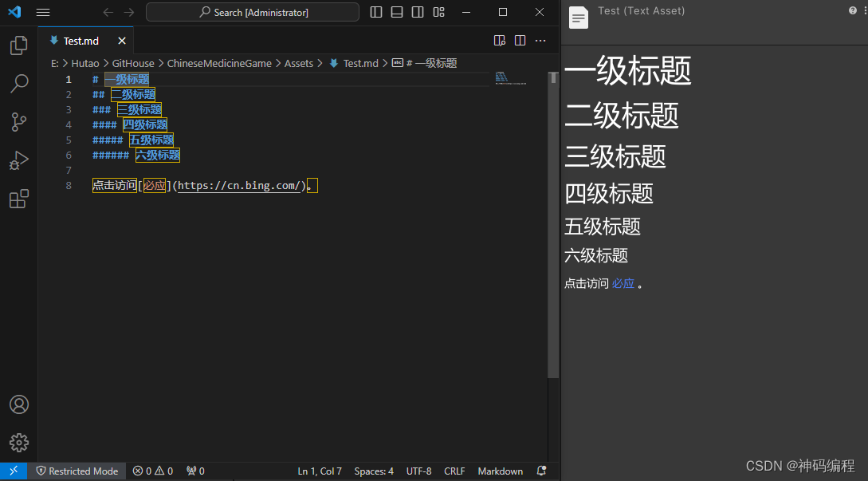Open the Source Control view

(x=19, y=122)
